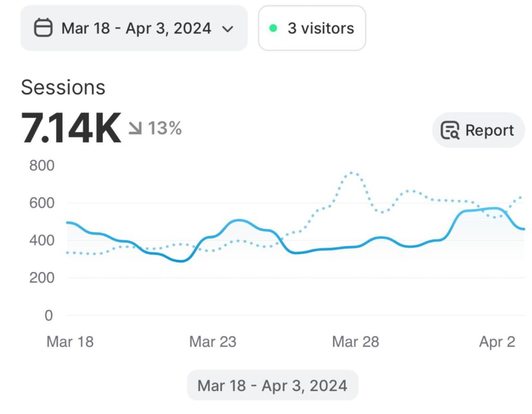Select the Mar 28 x-axis label

355,341
